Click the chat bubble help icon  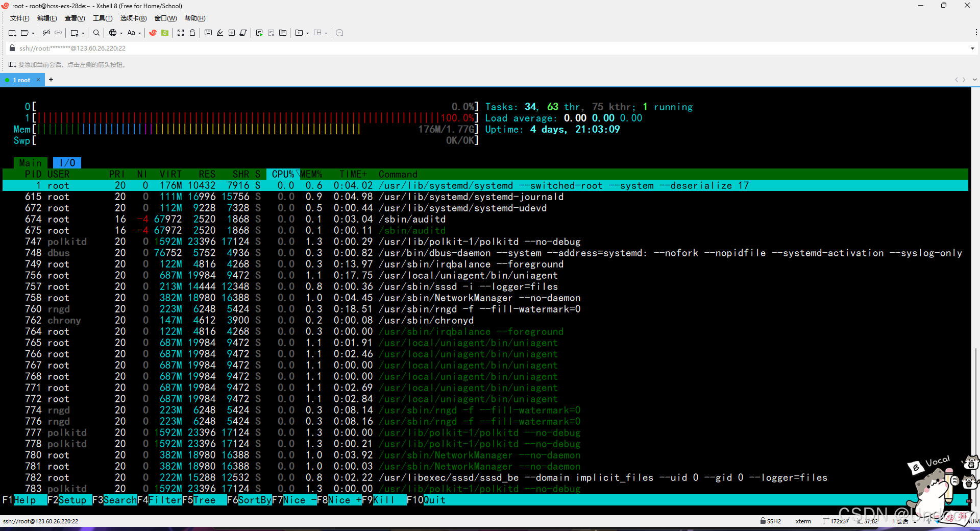tap(339, 33)
